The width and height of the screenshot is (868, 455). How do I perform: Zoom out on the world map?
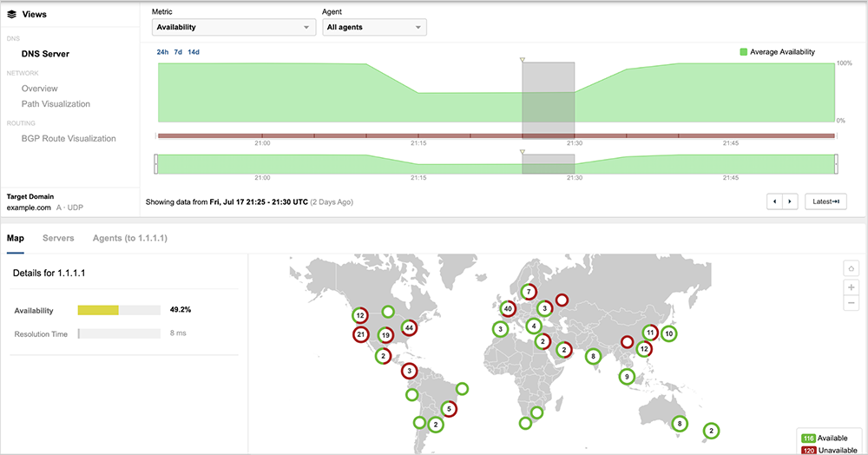pyautogui.click(x=851, y=303)
